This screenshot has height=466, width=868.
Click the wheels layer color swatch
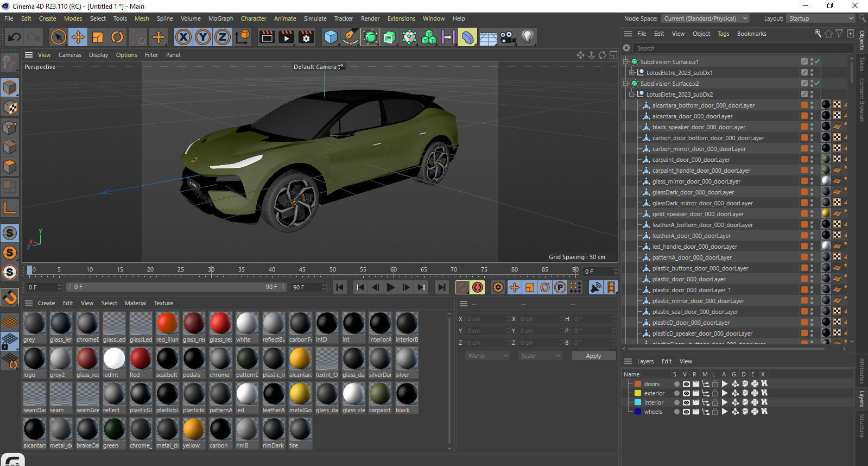coord(638,412)
